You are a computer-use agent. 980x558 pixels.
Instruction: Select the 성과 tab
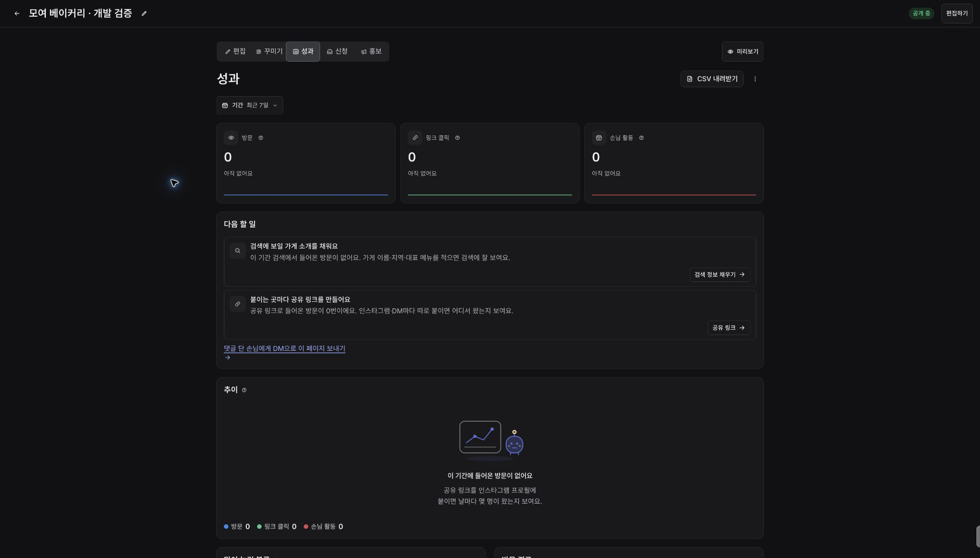click(x=303, y=52)
